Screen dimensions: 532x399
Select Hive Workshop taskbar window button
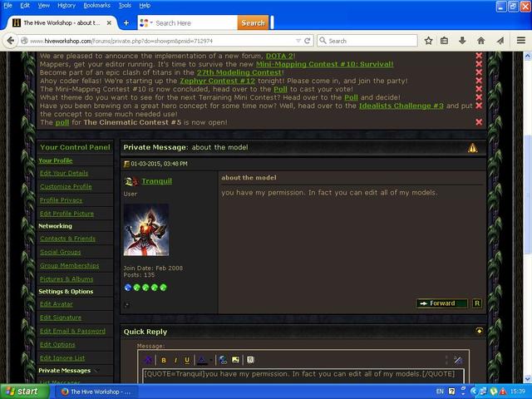tap(96, 392)
